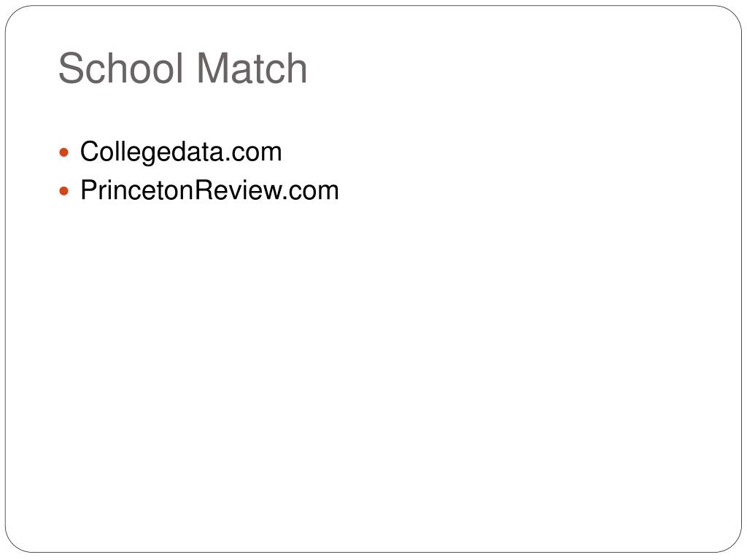The image size is (747, 560).
Task: Click the .com ending of Collegedata.com
Action: pos(253,153)
